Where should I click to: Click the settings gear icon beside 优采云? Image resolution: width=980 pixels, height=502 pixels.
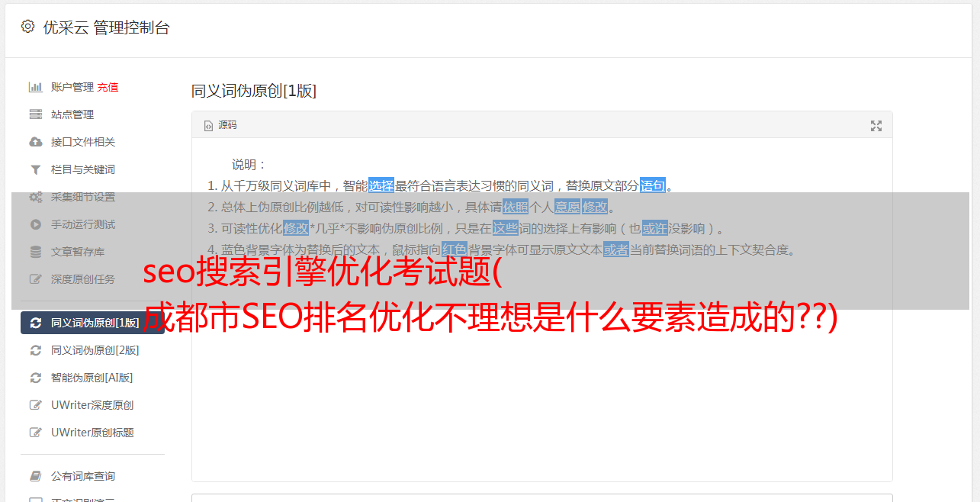click(28, 27)
